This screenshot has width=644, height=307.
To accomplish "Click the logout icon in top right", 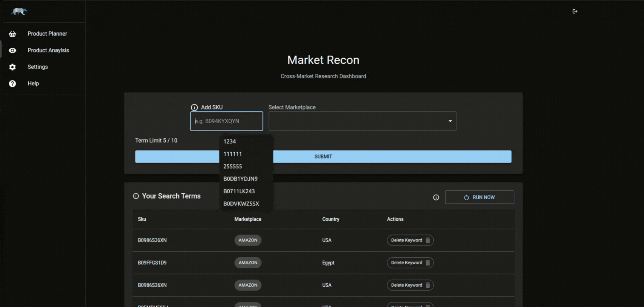I will tap(575, 11).
